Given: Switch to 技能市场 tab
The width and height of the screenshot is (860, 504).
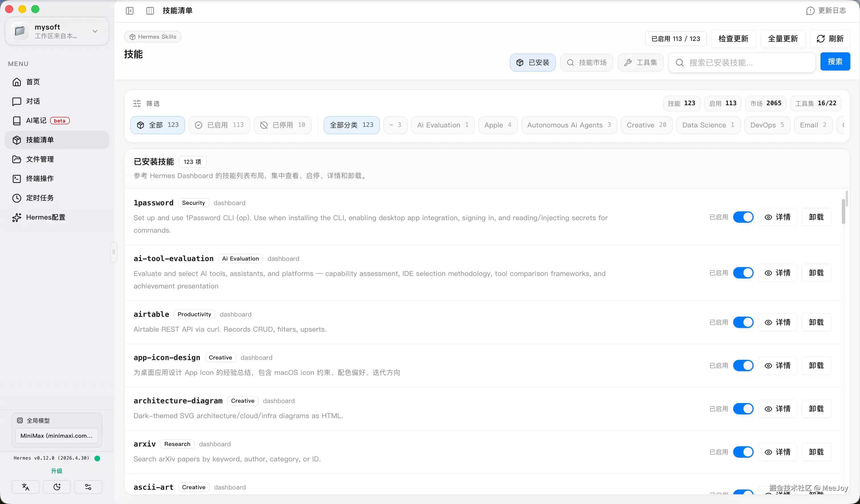Looking at the screenshot, I should (587, 63).
